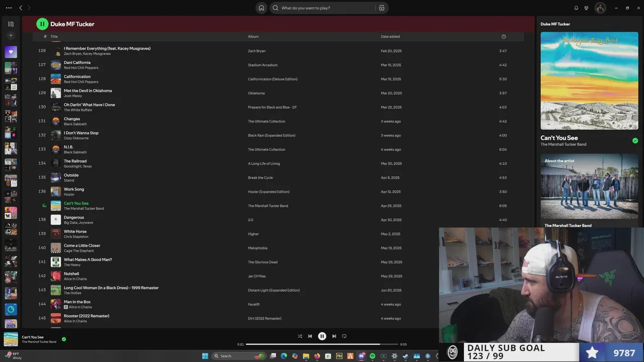Open Microsoft Edge from the taskbar
Viewport: 644px width, 362px height.
[284, 356]
